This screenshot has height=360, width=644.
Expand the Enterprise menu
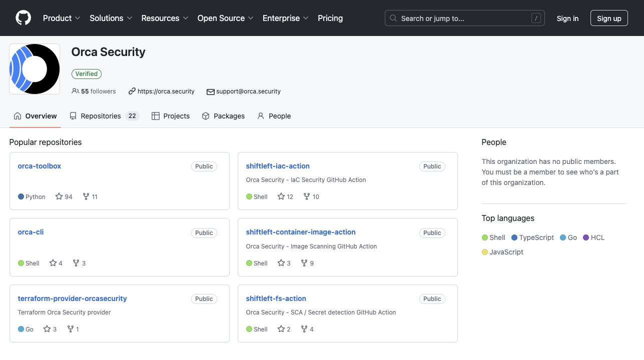pos(286,18)
